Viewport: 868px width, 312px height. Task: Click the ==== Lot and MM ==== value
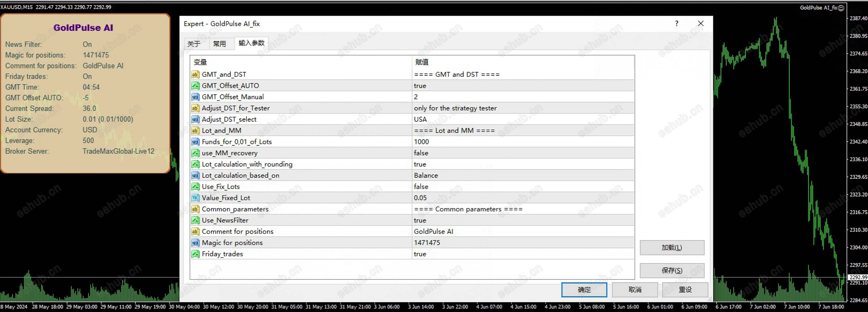tap(454, 130)
